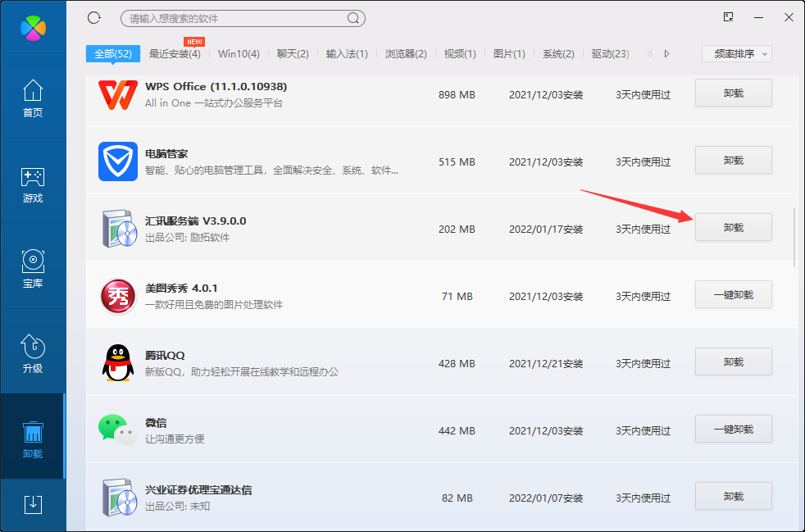Click the refresh icon beside search box
The image size is (805, 532).
click(x=94, y=18)
